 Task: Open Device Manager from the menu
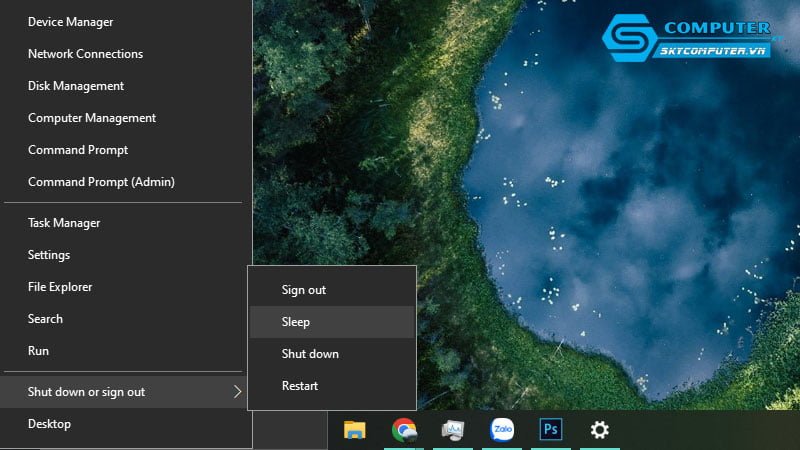[70, 22]
